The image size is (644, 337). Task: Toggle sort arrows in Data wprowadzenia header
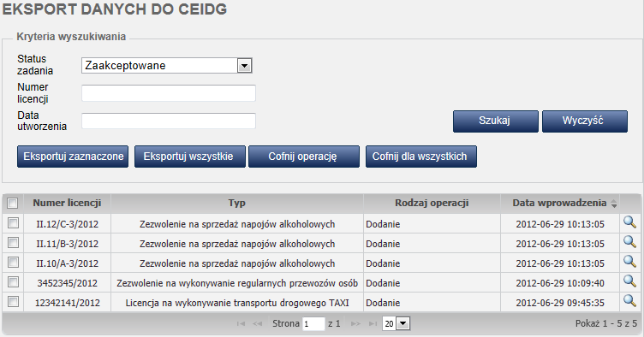point(614,204)
